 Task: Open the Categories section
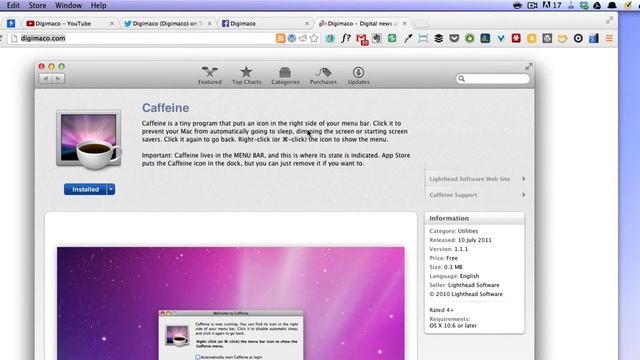285,76
